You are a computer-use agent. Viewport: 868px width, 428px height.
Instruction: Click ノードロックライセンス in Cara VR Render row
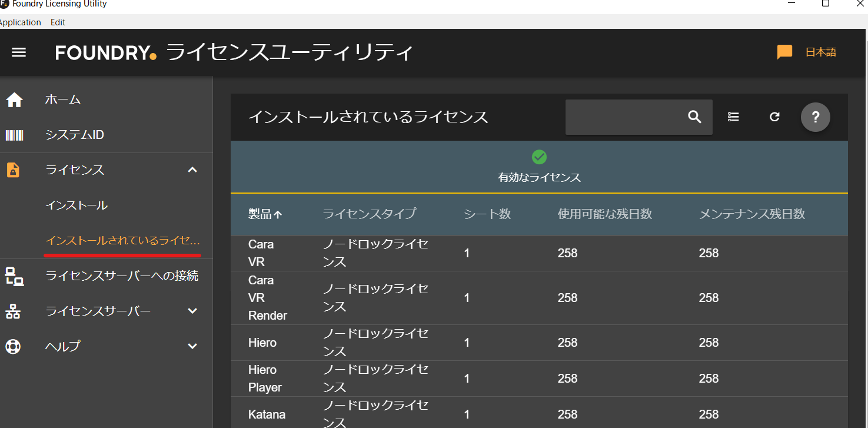375,298
